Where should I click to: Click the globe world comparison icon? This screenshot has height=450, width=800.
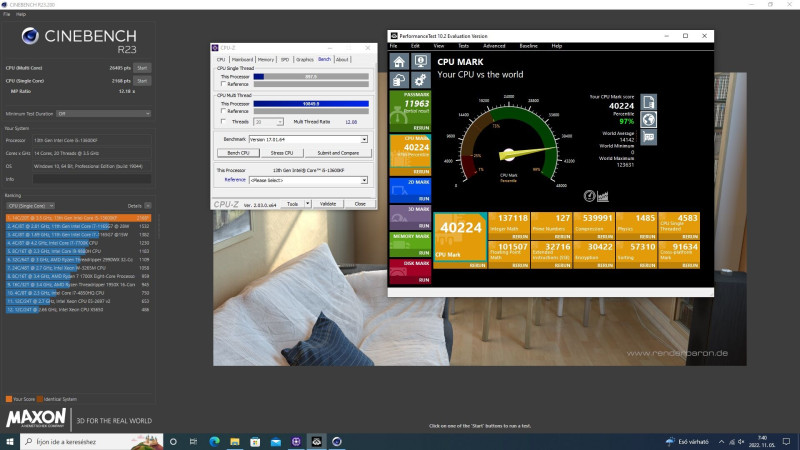648,119
